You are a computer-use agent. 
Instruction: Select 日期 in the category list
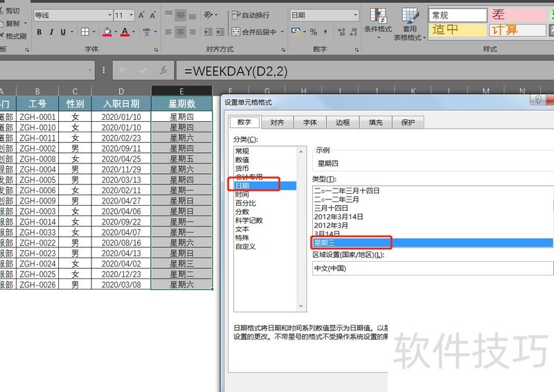pos(265,186)
